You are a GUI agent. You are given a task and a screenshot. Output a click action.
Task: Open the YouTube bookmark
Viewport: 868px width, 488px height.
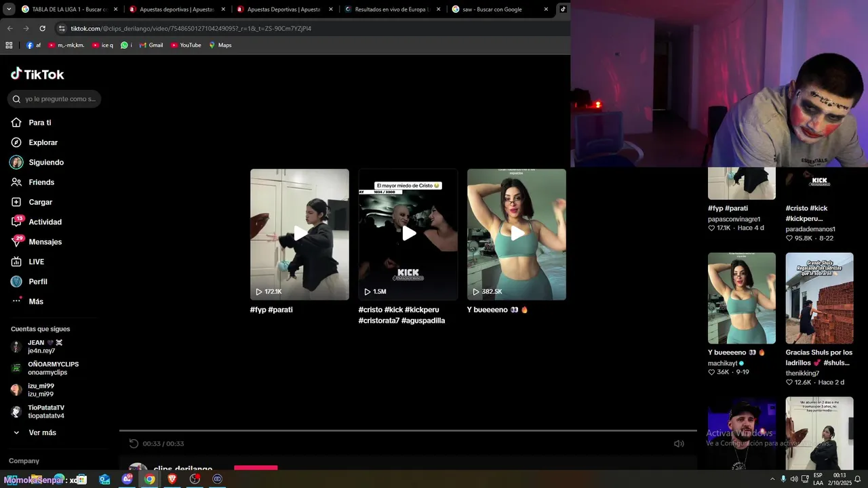[186, 45]
